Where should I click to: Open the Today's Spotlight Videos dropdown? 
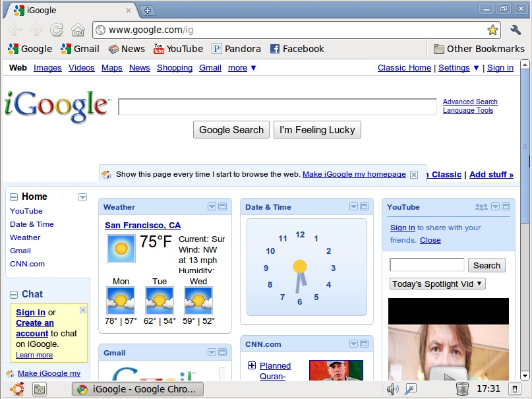(x=437, y=284)
